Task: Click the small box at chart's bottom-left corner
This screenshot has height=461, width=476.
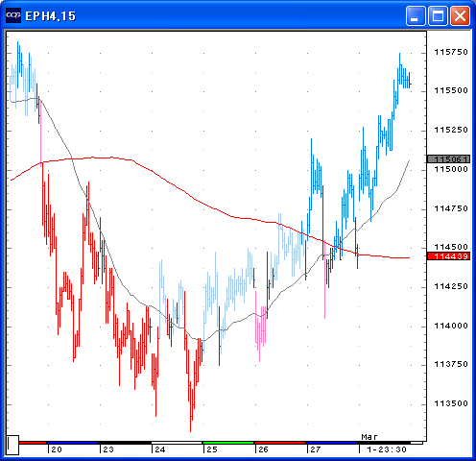Action: click(12, 445)
